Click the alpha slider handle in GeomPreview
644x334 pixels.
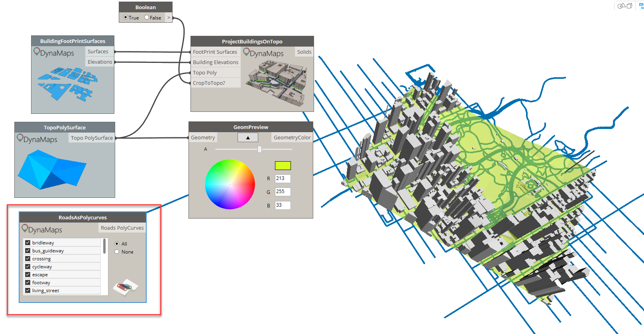coord(259,149)
